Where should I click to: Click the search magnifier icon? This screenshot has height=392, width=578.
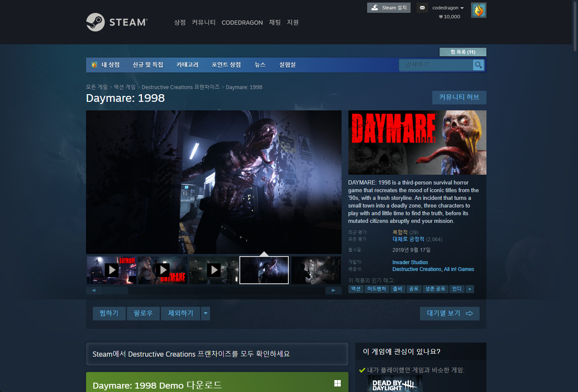(479, 65)
